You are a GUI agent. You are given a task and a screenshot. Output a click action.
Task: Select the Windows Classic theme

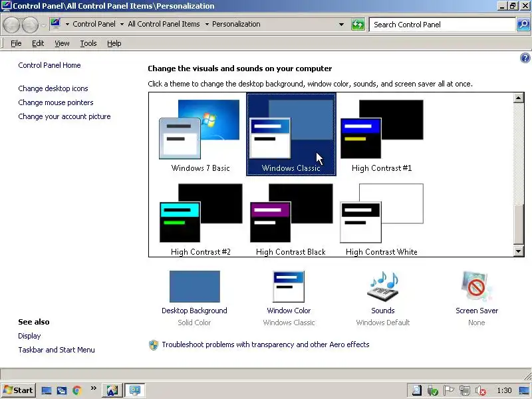click(291, 135)
